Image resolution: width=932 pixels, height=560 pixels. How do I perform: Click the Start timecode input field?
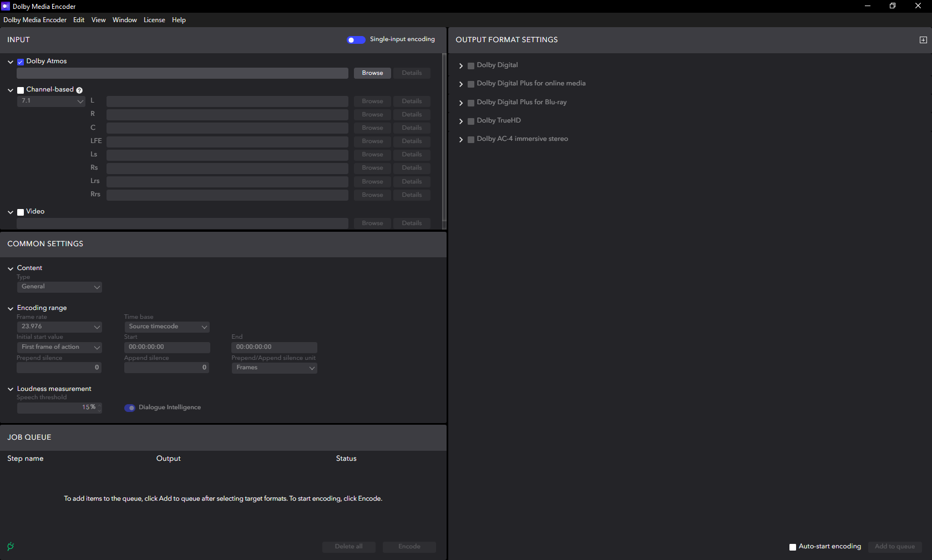coord(167,347)
